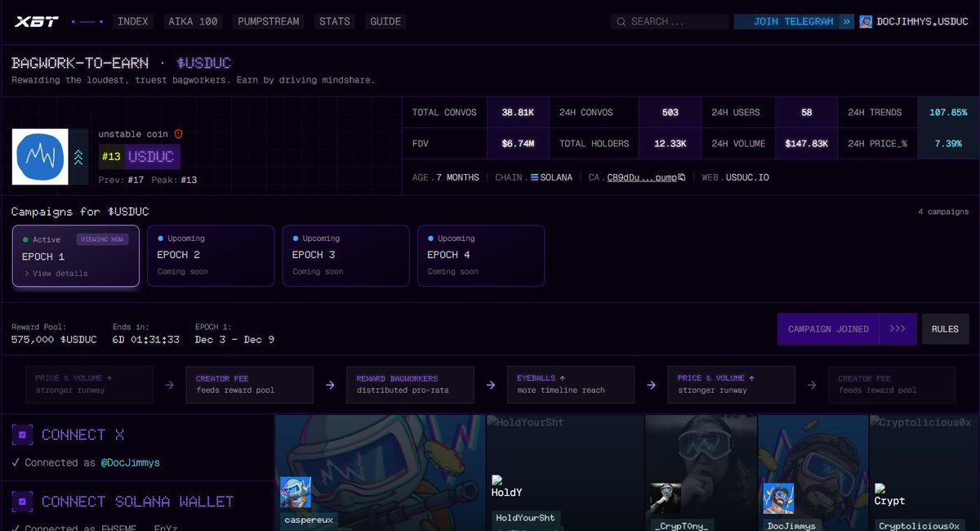Select the upcoming EPOCH 2 card
This screenshot has width=980, height=531.
click(211, 256)
